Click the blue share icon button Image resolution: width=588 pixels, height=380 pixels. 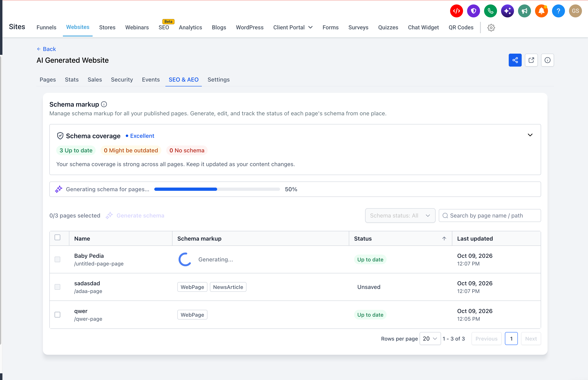click(515, 60)
